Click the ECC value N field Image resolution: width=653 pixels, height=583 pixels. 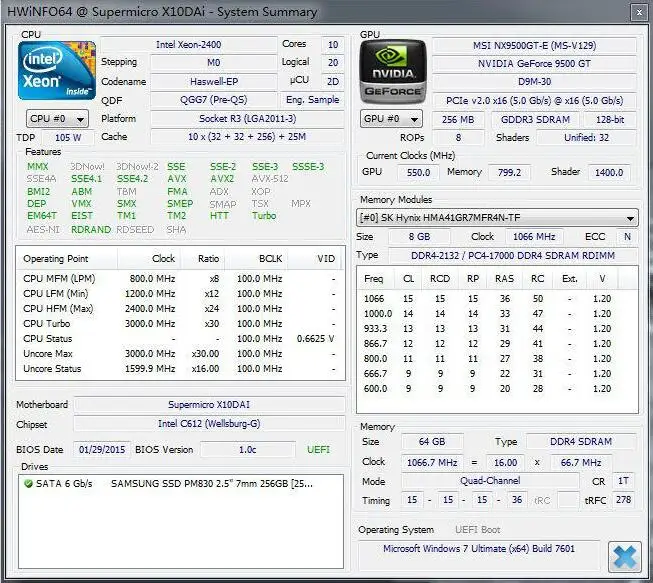point(627,237)
